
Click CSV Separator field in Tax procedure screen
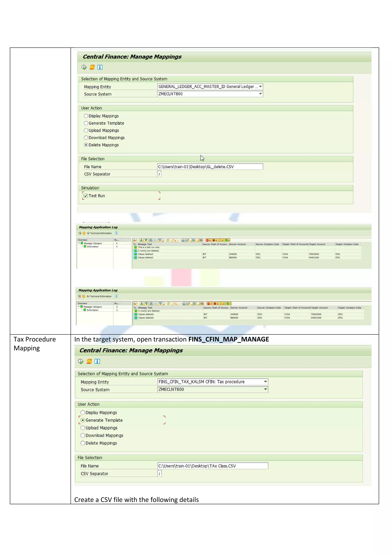click(x=160, y=473)
